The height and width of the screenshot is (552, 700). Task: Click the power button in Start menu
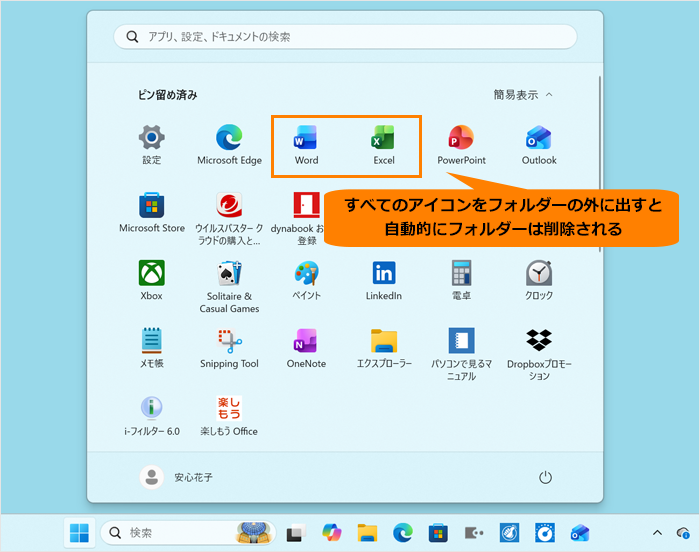tap(545, 477)
